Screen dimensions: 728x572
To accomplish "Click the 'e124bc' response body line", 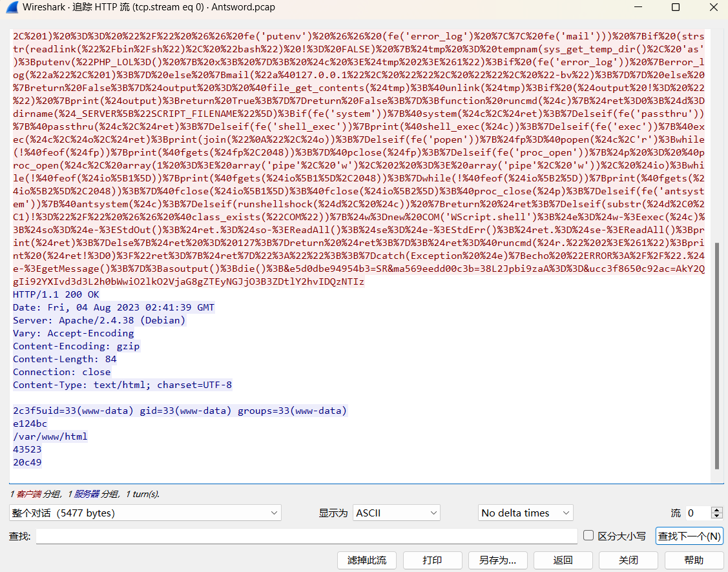I will point(30,424).
